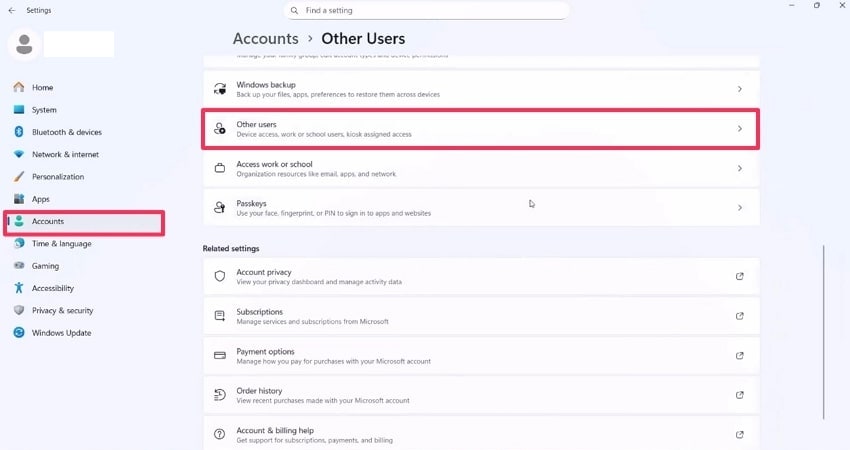This screenshot has height=450, width=850.
Task: Open Other users via its chevron
Action: (739, 128)
